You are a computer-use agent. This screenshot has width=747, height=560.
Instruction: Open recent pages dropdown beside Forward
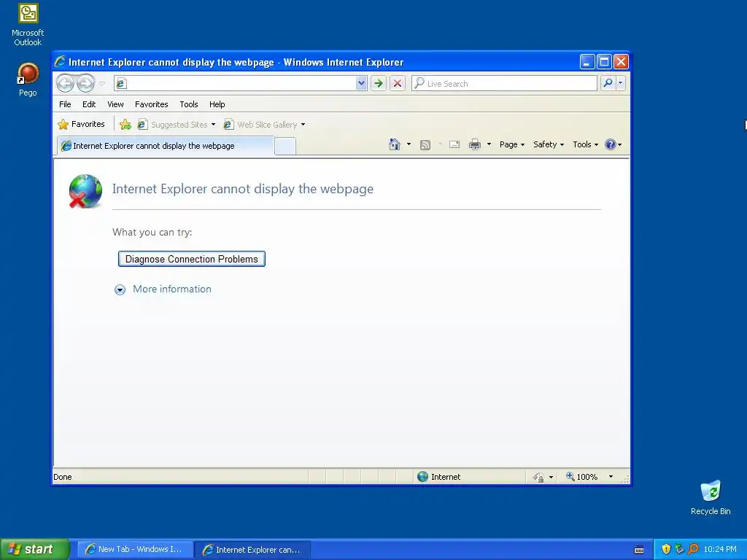point(101,84)
